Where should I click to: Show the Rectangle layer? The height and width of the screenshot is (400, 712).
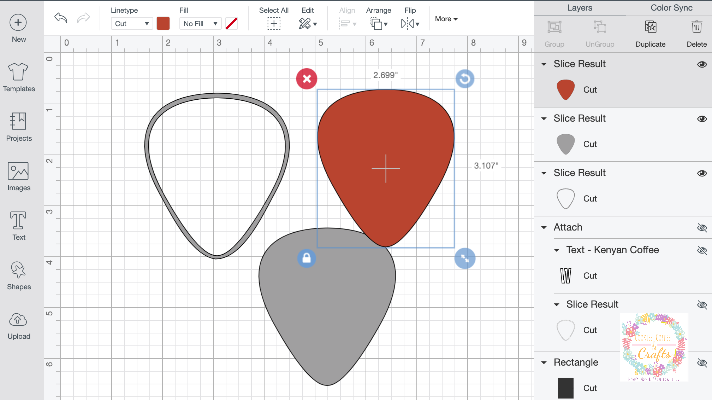(702, 362)
